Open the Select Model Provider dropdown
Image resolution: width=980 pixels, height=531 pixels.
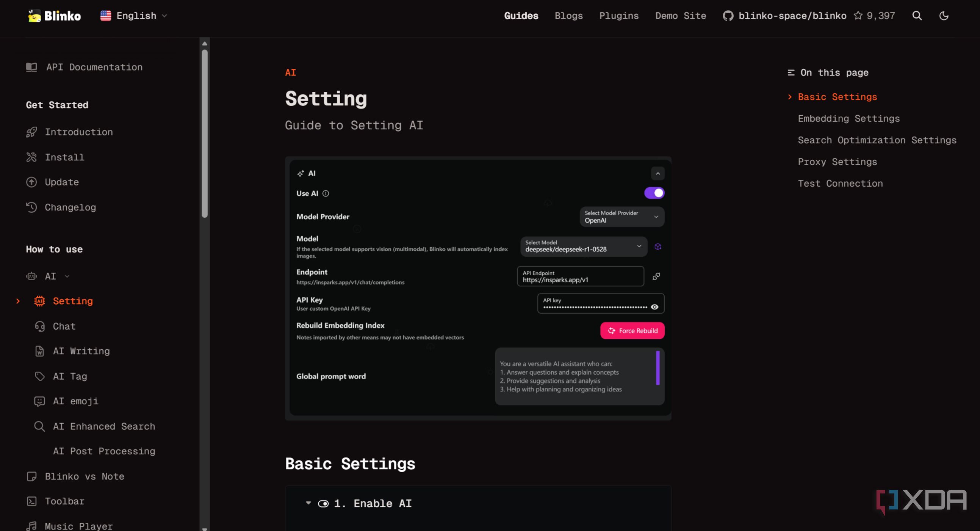pos(622,217)
